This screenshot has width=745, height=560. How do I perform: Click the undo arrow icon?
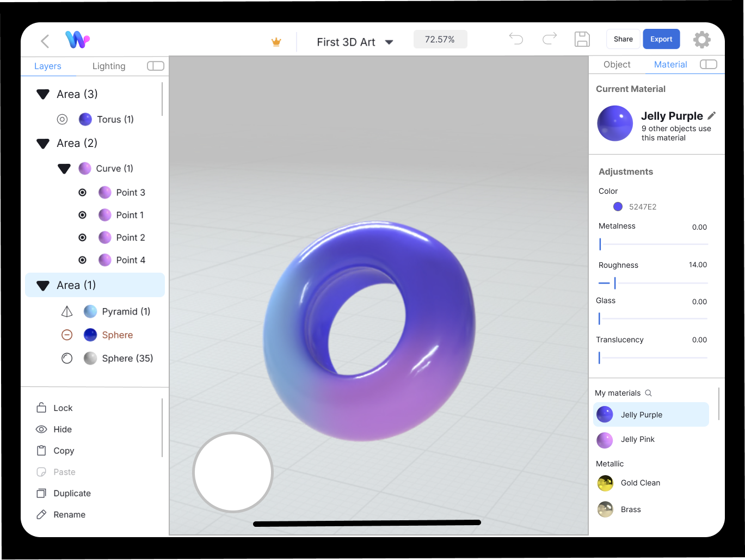[516, 39]
